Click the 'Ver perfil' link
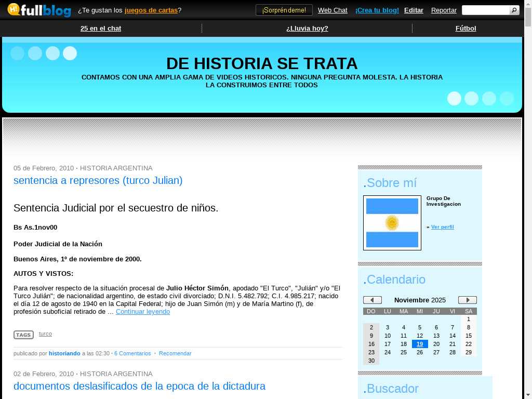The width and height of the screenshot is (532, 399). click(x=442, y=227)
